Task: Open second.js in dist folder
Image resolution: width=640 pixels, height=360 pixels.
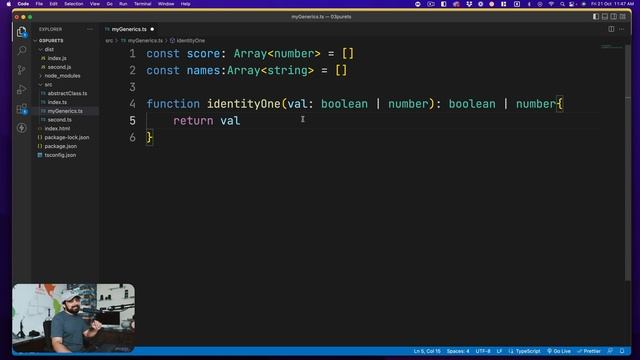Action: (59, 67)
